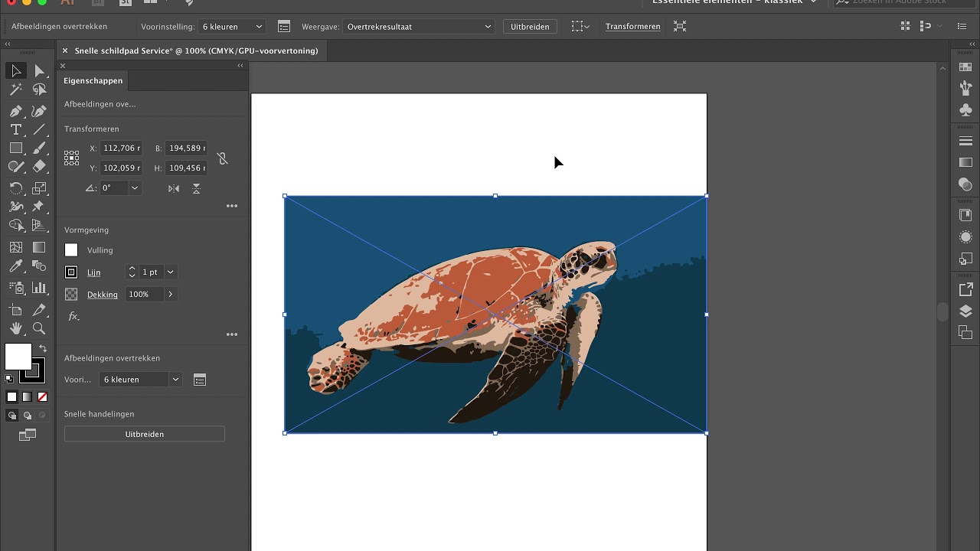The height and width of the screenshot is (551, 980).
Task: Change the screen mode
Action: coord(28,435)
